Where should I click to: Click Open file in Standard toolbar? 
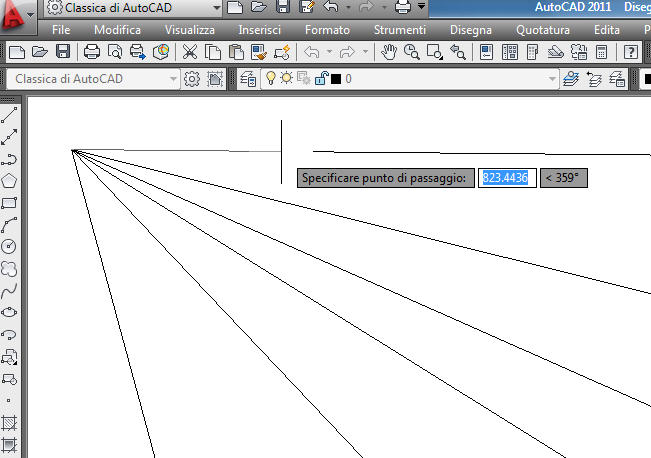pyautogui.click(x=40, y=52)
